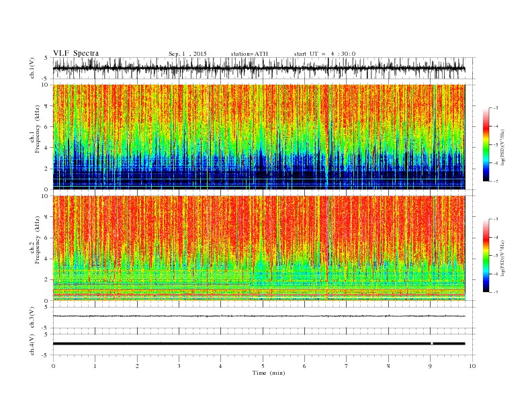This screenshot has height=411, width=532.
Task: Click the log(PSD) label beside ch.1 colorbar
Action: tap(504, 148)
